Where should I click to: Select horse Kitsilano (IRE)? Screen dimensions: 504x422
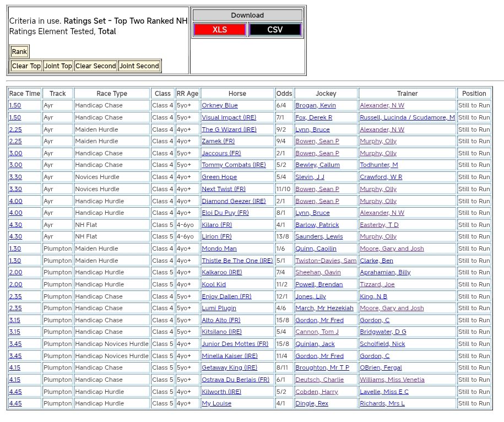click(221, 332)
